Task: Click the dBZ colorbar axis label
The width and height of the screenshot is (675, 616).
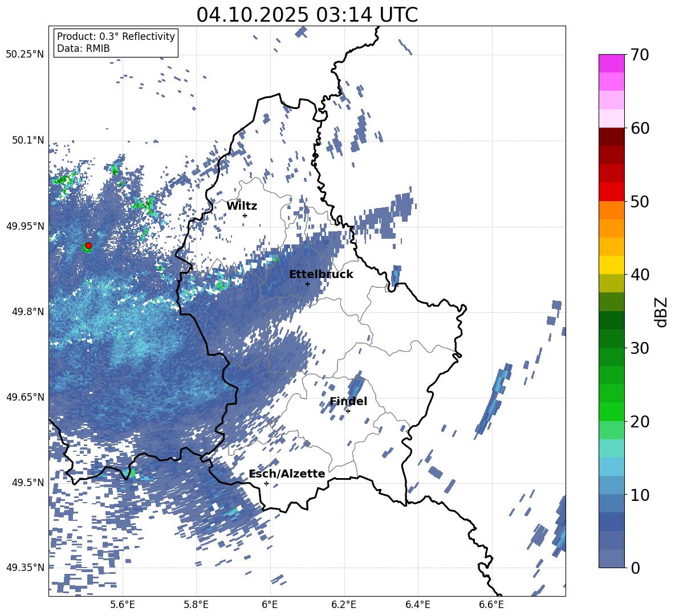Action: tap(661, 312)
